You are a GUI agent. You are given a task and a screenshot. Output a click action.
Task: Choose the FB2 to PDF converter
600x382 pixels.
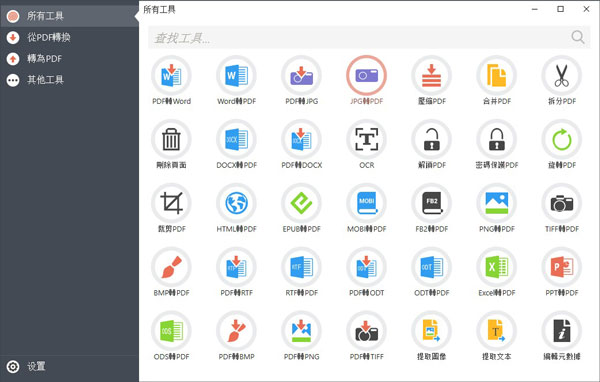431,203
